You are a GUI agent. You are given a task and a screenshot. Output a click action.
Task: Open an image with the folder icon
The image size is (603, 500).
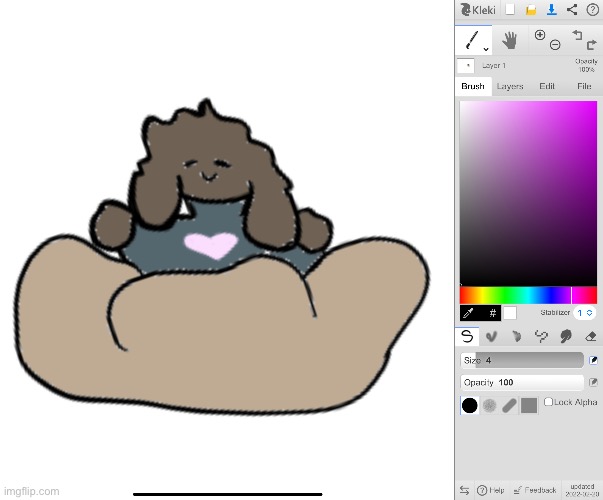coord(531,10)
